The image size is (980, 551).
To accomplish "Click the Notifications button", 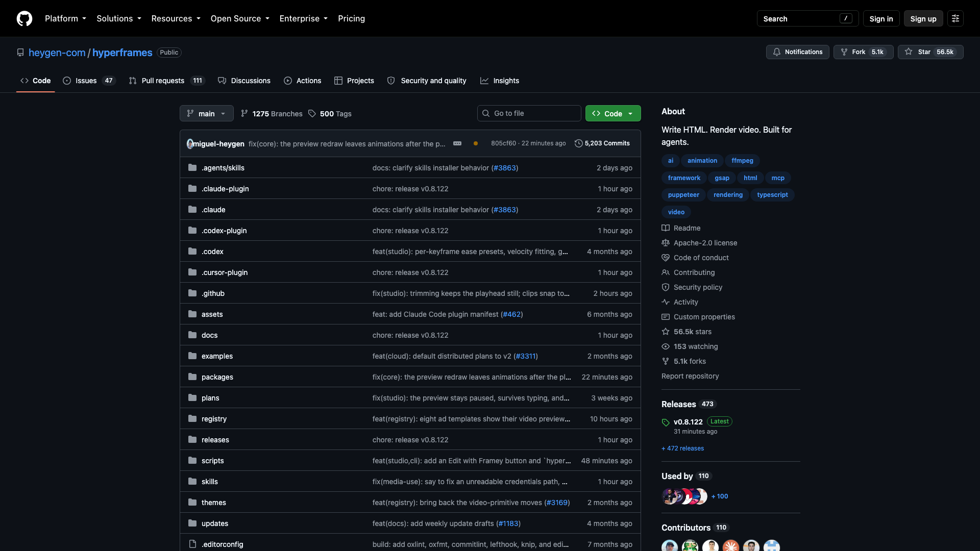I will pos(797,52).
